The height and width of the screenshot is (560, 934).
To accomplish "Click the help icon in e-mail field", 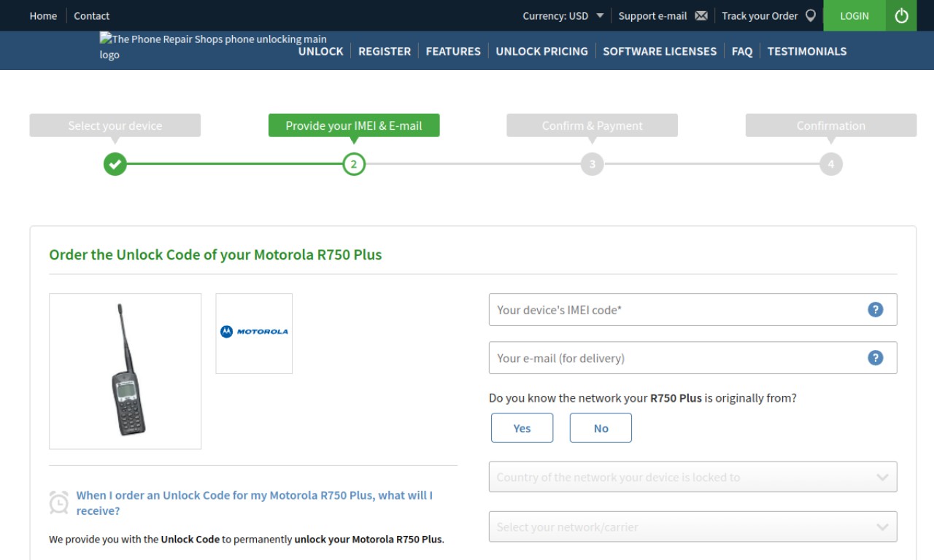I will pos(876,357).
